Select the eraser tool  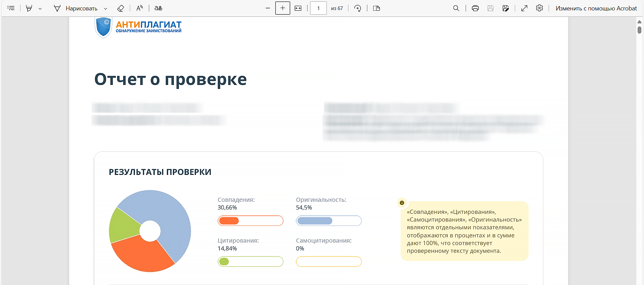point(121,8)
